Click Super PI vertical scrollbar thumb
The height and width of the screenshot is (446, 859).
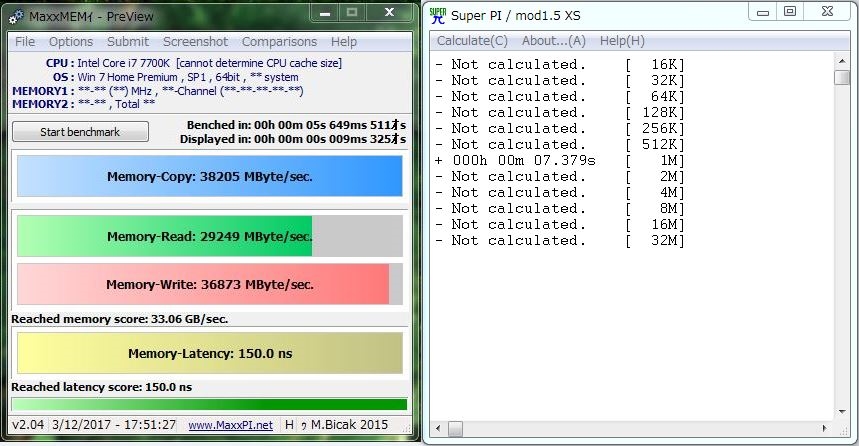click(x=841, y=77)
